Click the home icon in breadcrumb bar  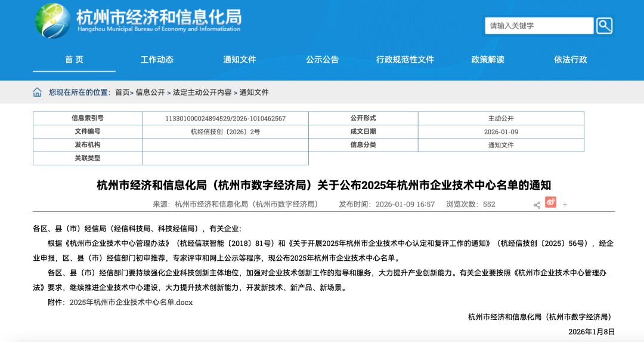pyautogui.click(x=38, y=92)
